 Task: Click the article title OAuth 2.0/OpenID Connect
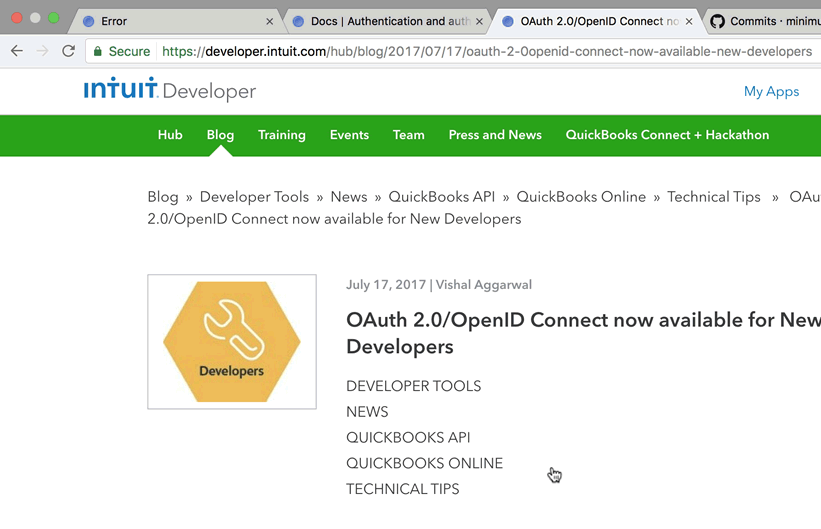point(584,333)
